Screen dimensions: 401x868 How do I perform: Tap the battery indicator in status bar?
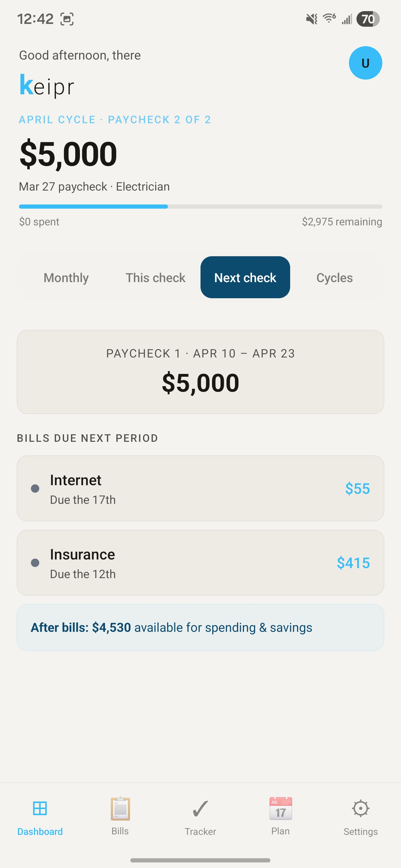pyautogui.click(x=368, y=19)
